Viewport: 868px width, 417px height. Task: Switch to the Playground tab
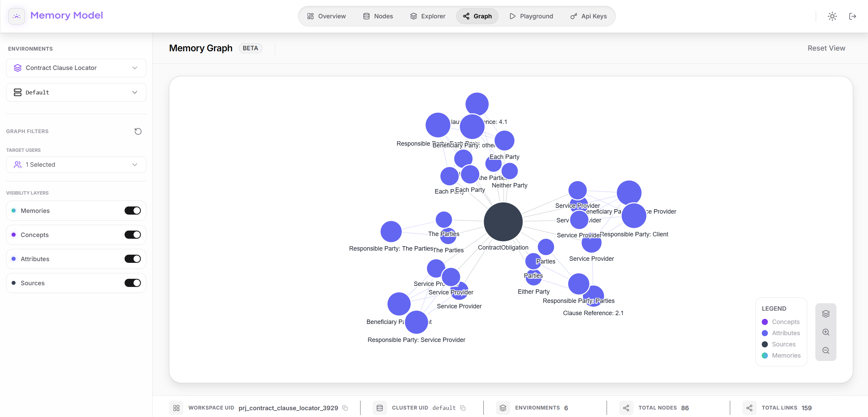point(531,16)
